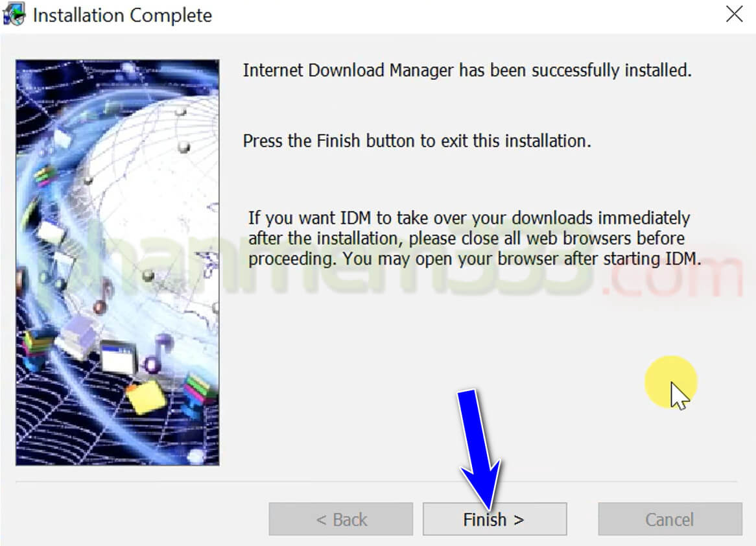Click the paragraph about closing web browsers

click(475, 238)
